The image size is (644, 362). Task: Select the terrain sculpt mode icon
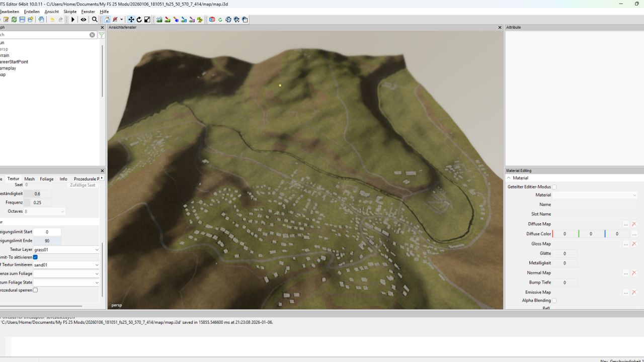point(159,20)
